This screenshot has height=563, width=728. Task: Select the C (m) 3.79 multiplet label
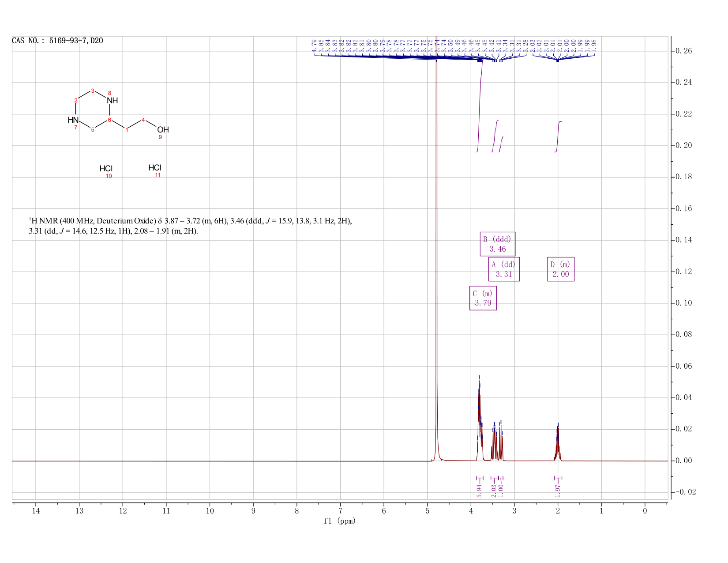coord(483,298)
